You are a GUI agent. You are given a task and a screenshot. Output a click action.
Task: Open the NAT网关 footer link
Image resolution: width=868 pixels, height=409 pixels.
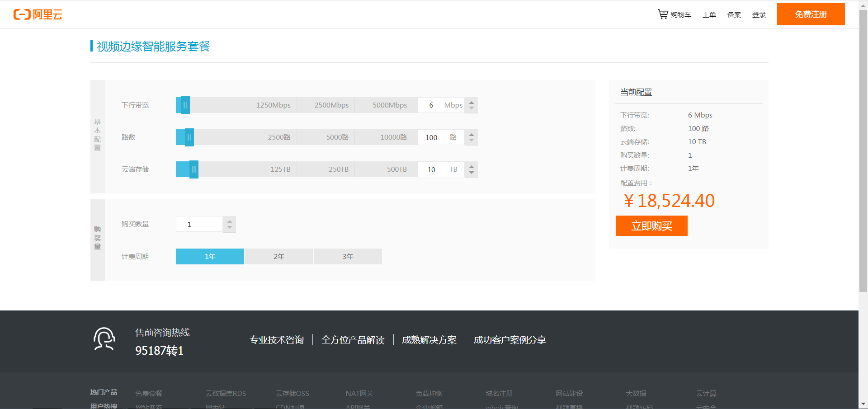(359, 394)
